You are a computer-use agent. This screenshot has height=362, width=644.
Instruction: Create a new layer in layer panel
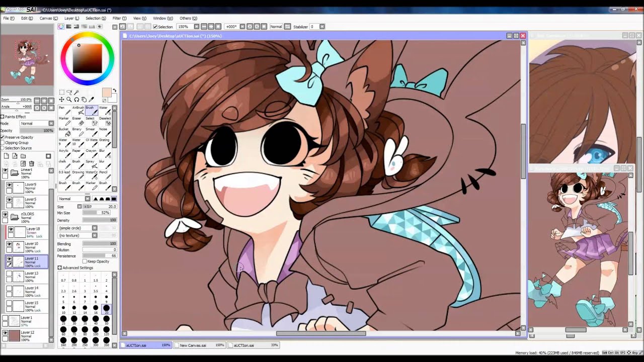tap(6, 156)
